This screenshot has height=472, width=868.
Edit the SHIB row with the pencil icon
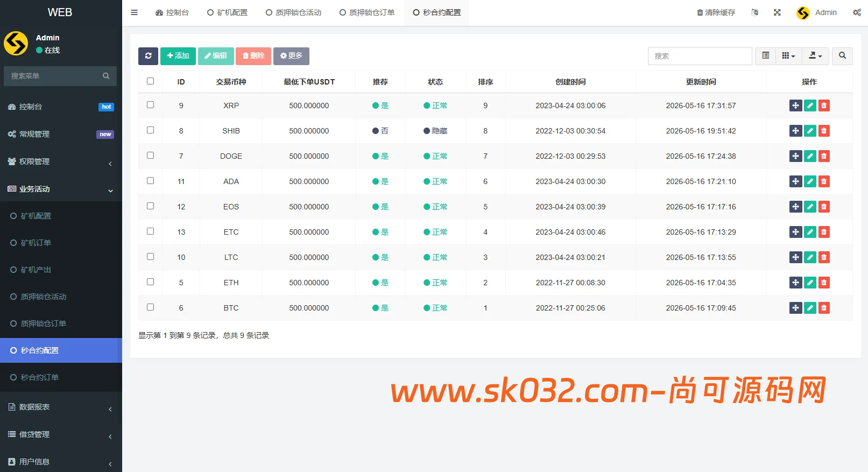pyautogui.click(x=810, y=131)
